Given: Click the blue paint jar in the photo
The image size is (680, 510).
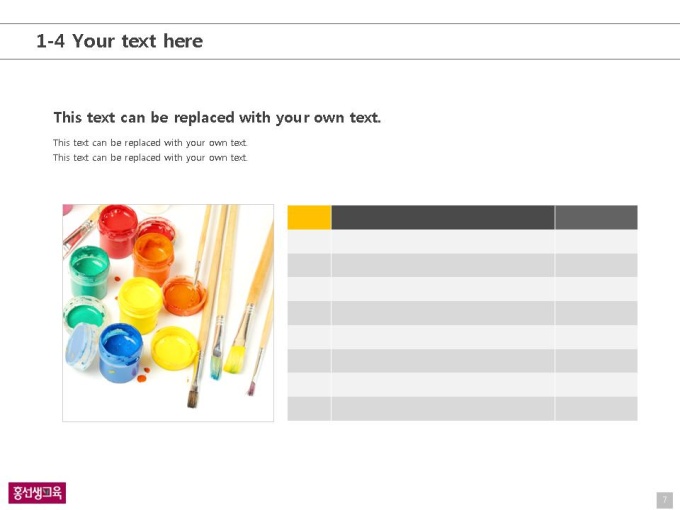Looking at the screenshot, I should click(121, 352).
